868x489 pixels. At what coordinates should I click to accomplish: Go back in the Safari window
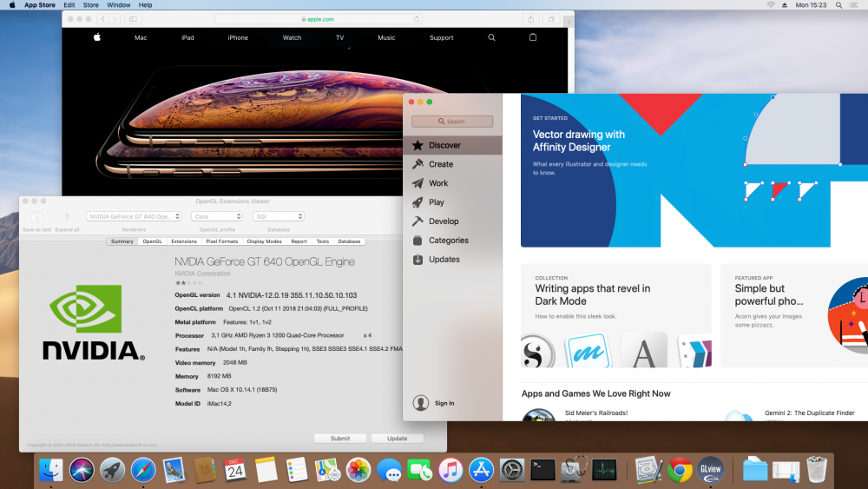[103, 19]
